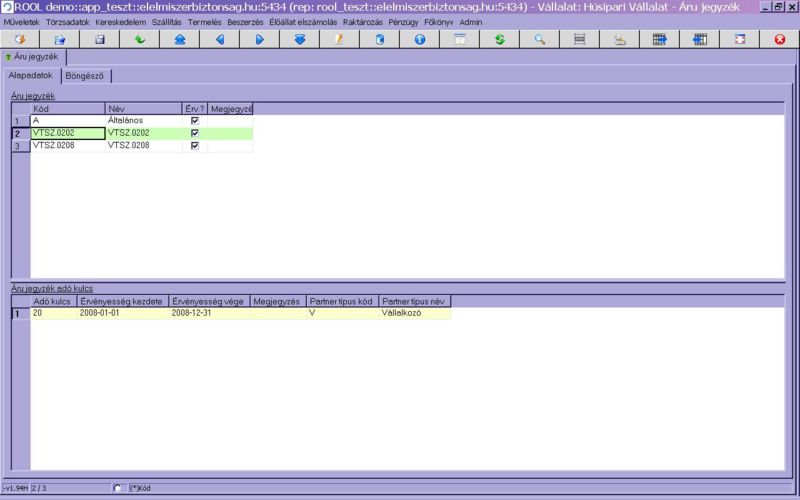
Task: Click the pencil edit toolbar icon
Action: 340,40
